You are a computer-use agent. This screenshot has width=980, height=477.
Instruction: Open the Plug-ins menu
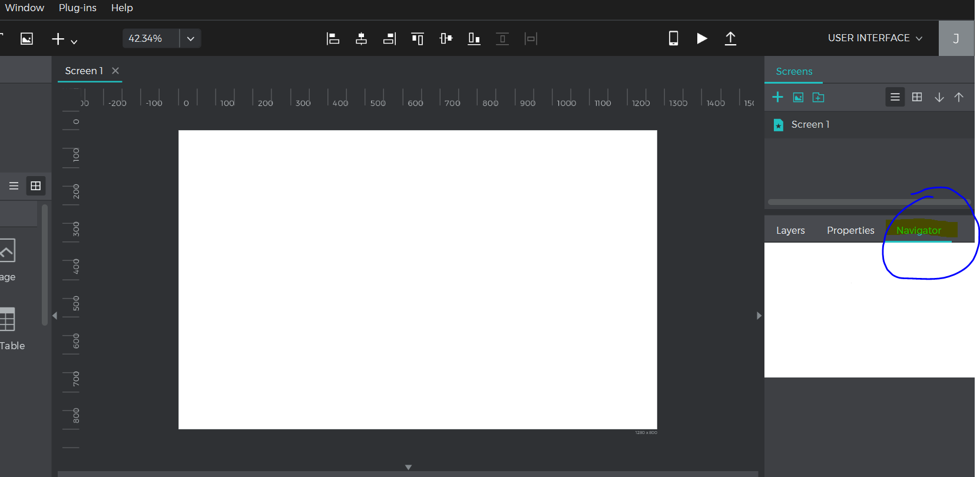pos(77,8)
